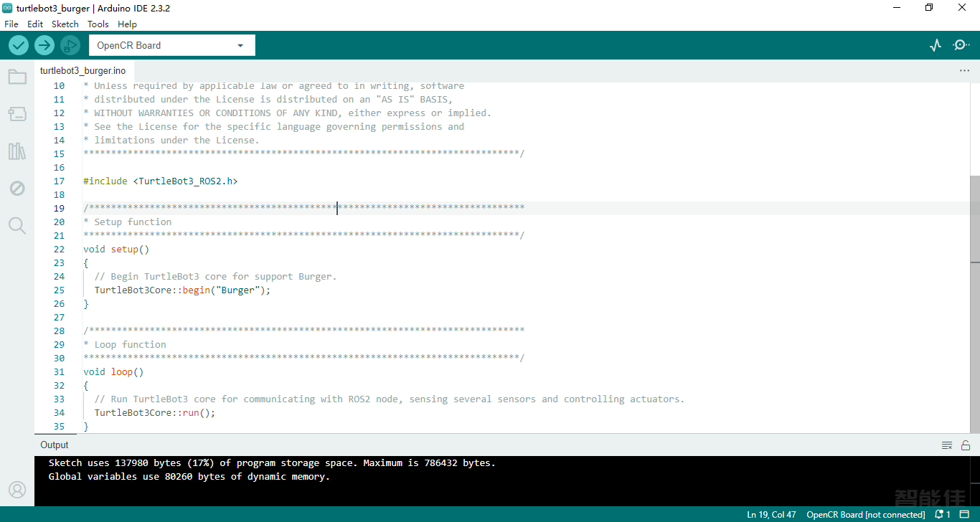Open the Boards Manager sidebar panel
The height and width of the screenshot is (522, 980).
(17, 114)
